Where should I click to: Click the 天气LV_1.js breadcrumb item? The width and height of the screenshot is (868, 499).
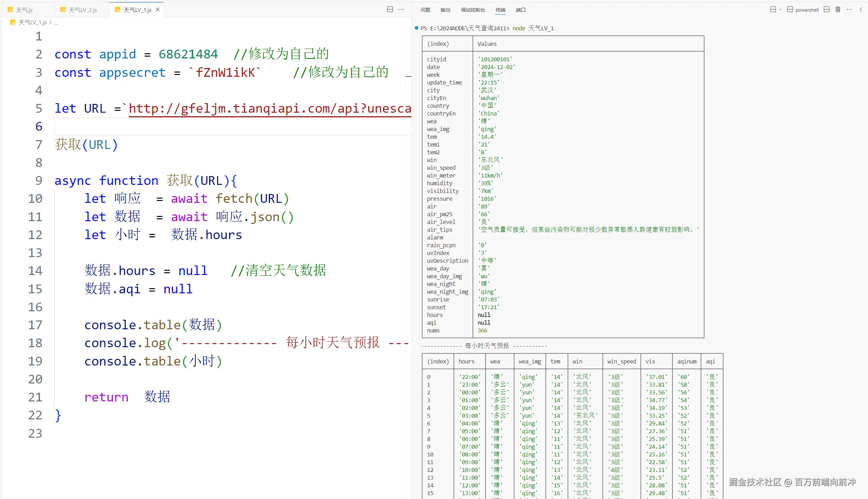pyautogui.click(x=32, y=23)
